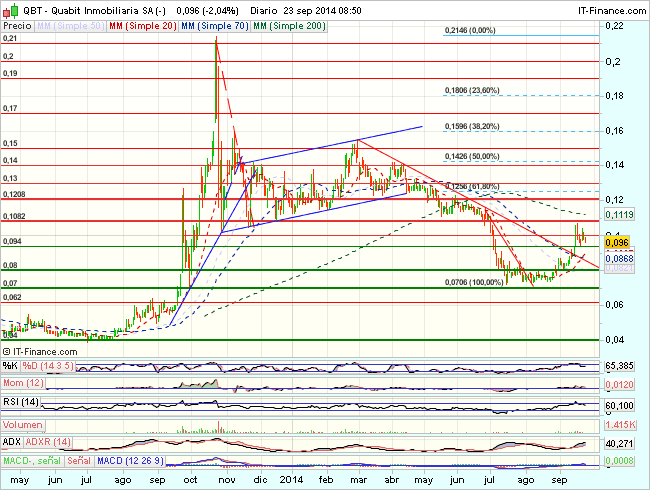Open the MACD (12 26 9) label
The height and width of the screenshot is (490, 650).
[130, 461]
